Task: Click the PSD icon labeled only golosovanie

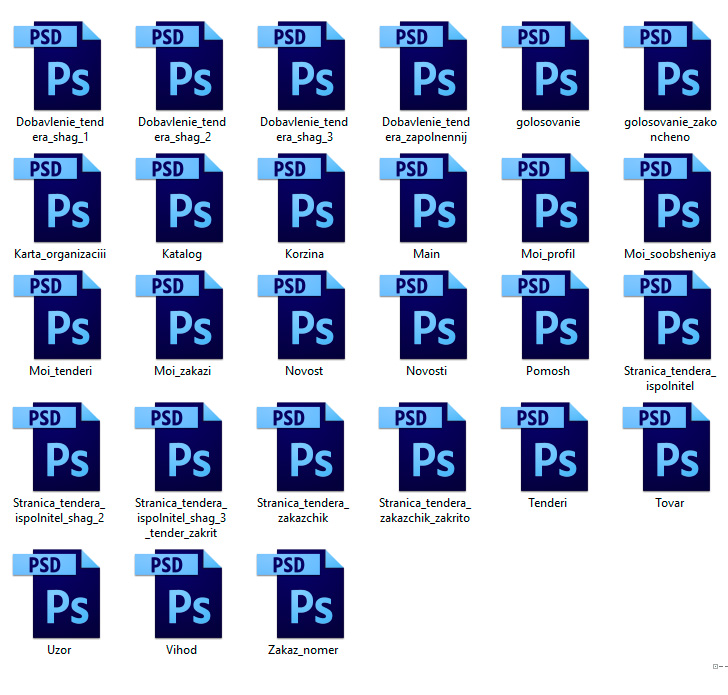Action: (546, 65)
